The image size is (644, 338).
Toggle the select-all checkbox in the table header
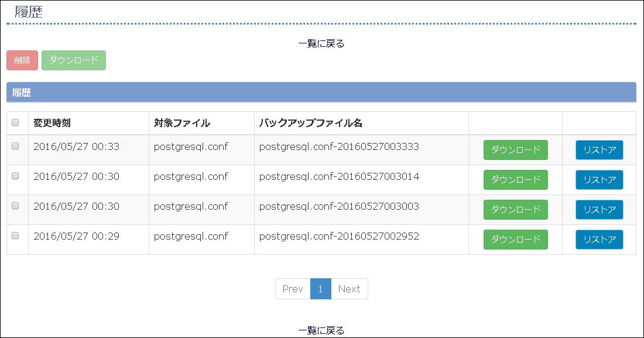coord(15,122)
